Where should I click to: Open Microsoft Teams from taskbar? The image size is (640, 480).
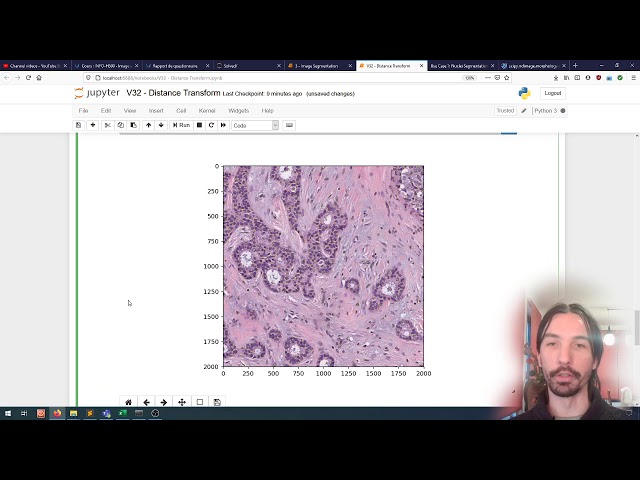click(106, 413)
